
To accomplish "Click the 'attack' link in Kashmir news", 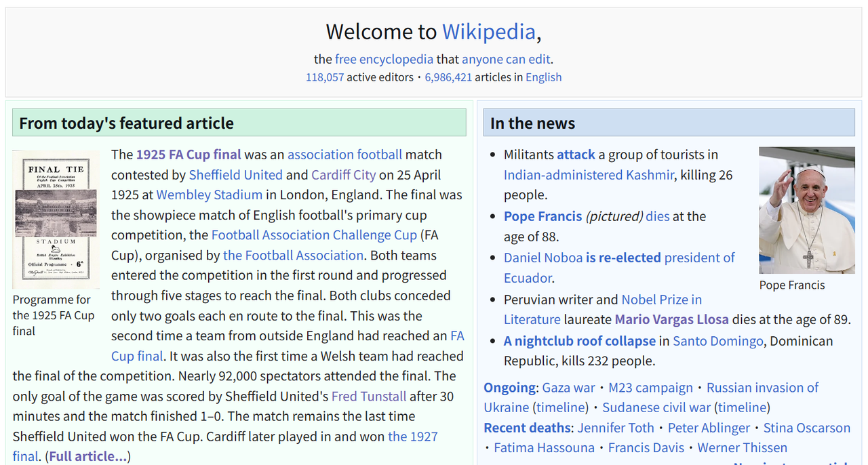I will coord(576,155).
